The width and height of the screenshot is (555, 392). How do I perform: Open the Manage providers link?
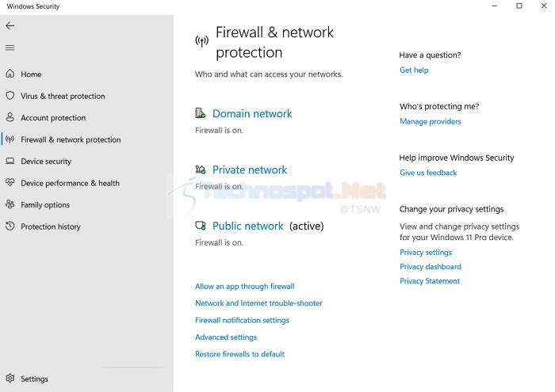tap(430, 122)
